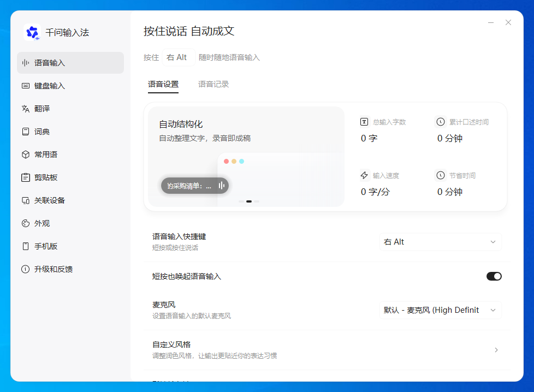Open 键盘输入 in the sidebar
This screenshot has height=392, width=534.
click(x=70, y=86)
